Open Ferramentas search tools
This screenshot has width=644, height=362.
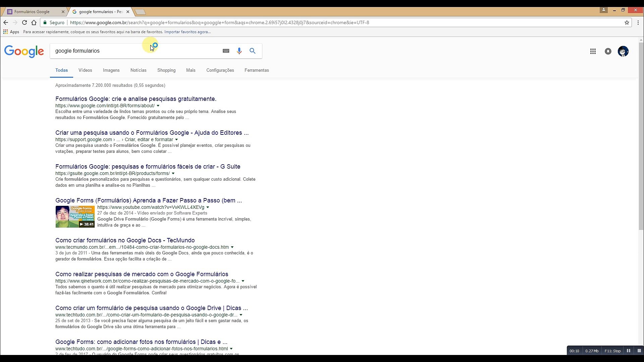257,70
